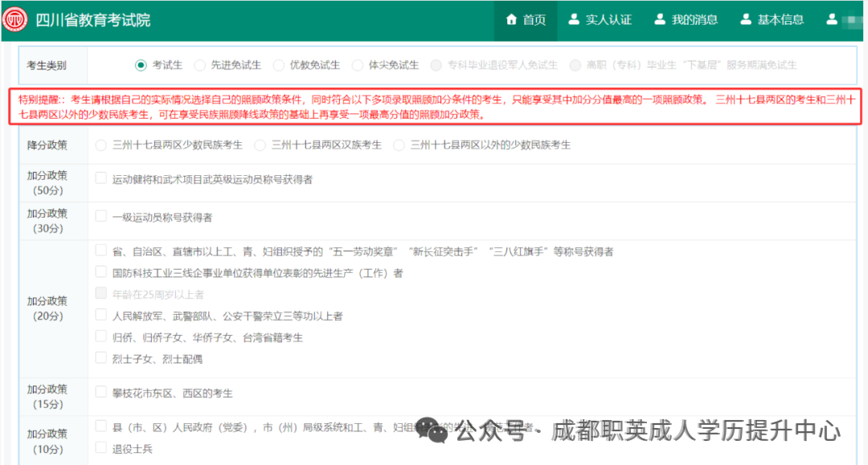Click the home icon beside 首页
The height and width of the screenshot is (465, 868).
click(x=511, y=19)
